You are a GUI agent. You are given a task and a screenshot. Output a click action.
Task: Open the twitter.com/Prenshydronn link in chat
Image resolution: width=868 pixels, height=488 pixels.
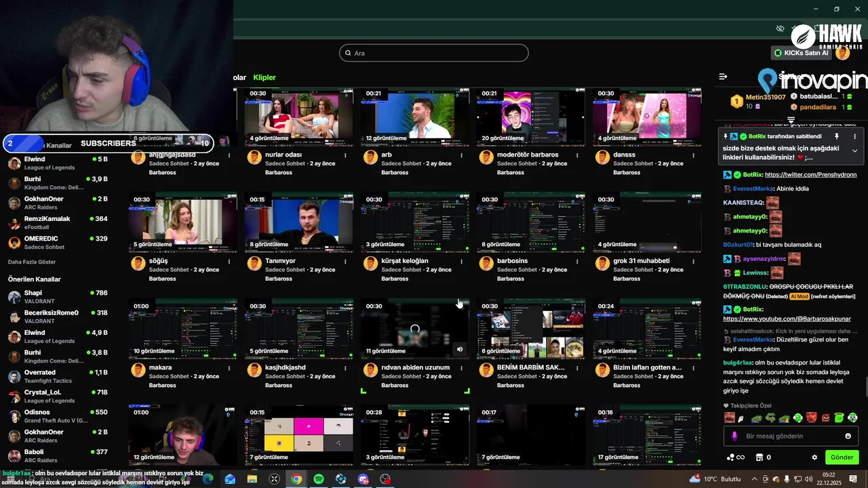810,174
